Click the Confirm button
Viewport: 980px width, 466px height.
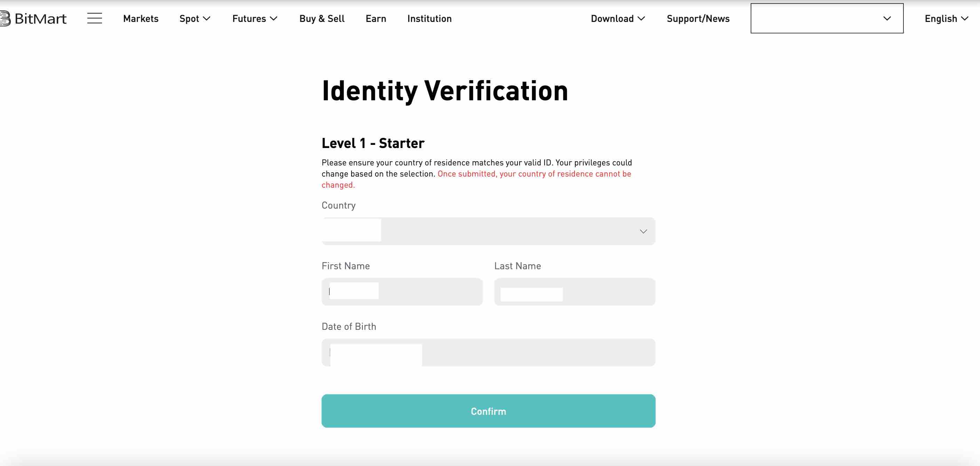click(x=488, y=411)
